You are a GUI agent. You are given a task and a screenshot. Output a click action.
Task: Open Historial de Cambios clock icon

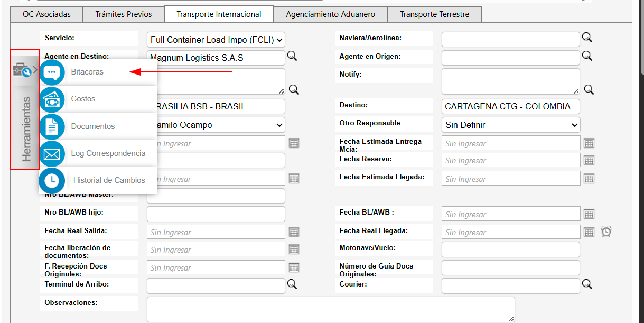coord(52,180)
